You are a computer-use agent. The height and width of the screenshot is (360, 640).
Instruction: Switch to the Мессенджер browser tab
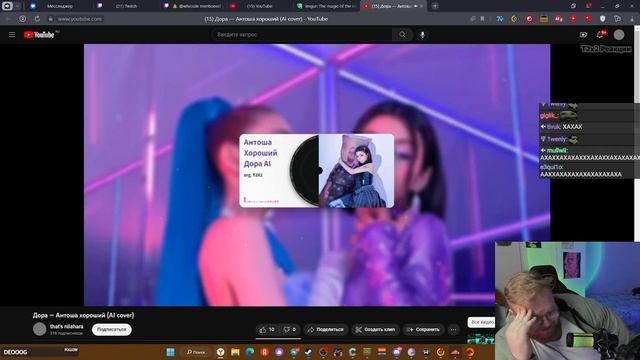[x=55, y=6]
